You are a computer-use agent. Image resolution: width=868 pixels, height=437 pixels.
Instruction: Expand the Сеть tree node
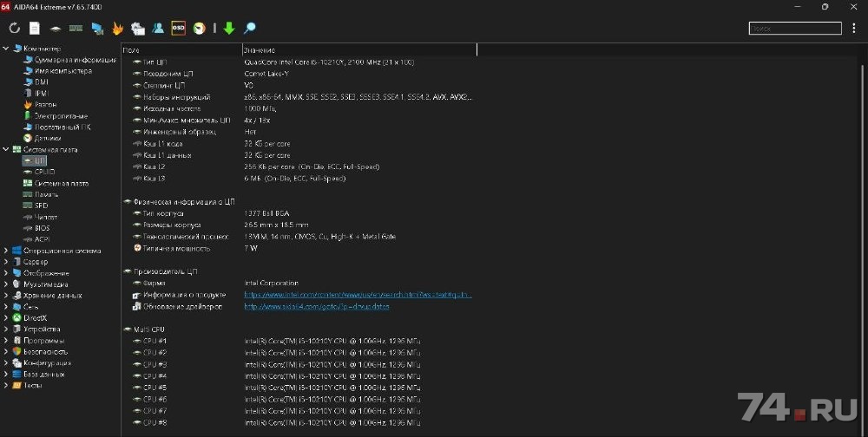click(5, 307)
